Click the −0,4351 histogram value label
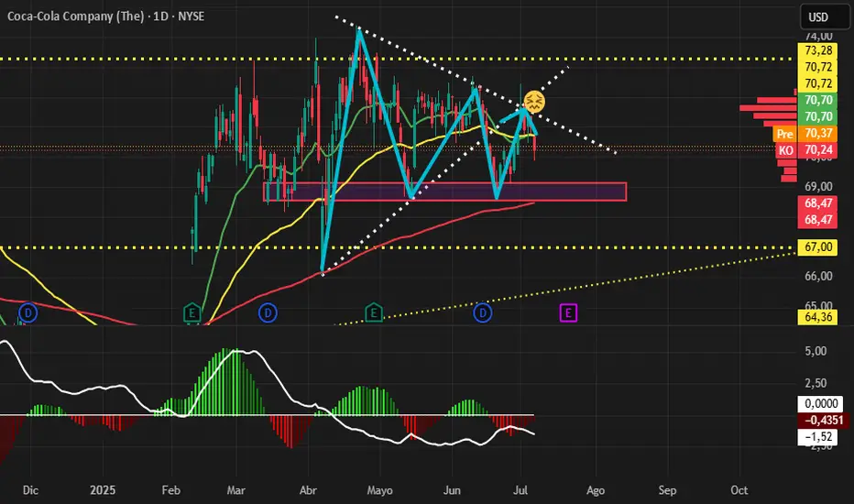The image size is (854, 504). pyautogui.click(x=824, y=420)
